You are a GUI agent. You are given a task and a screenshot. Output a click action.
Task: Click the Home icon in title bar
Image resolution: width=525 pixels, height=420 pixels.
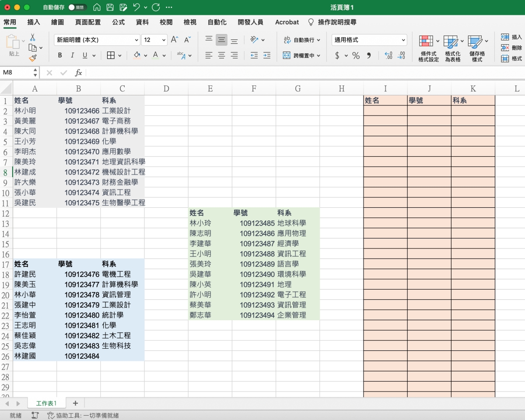pyautogui.click(x=97, y=7)
